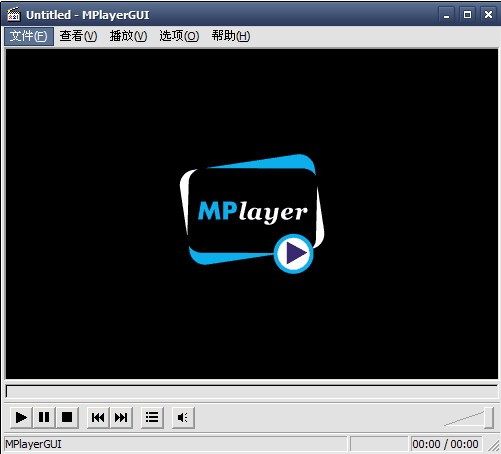
Task: Skip to the next track
Action: 121,417
